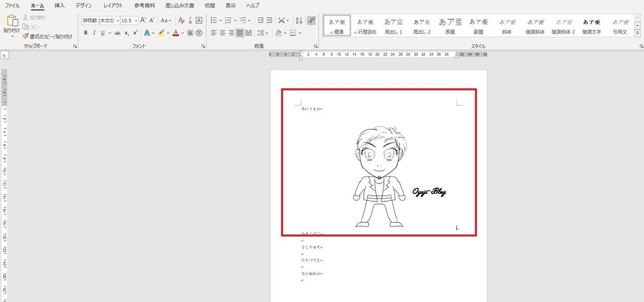Viewport: 644px width, 302px height.
Task: Click the Cut (切り取り) button
Action: pyautogui.click(x=34, y=18)
